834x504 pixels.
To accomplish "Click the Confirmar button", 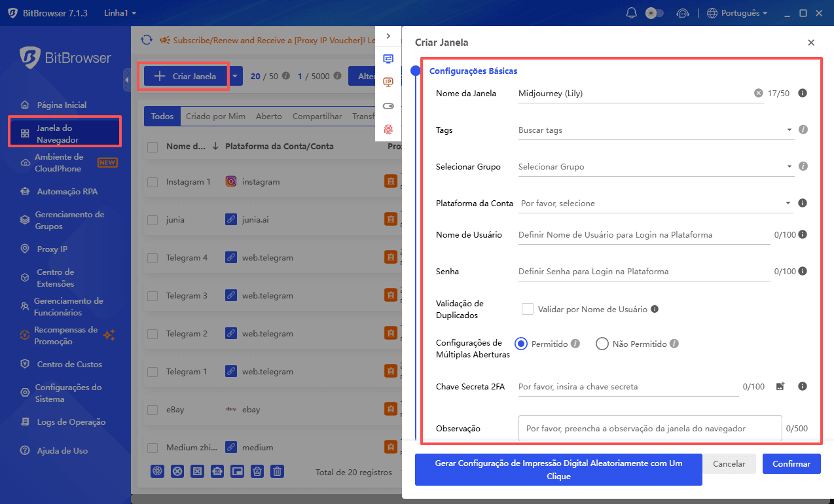I will (791, 463).
